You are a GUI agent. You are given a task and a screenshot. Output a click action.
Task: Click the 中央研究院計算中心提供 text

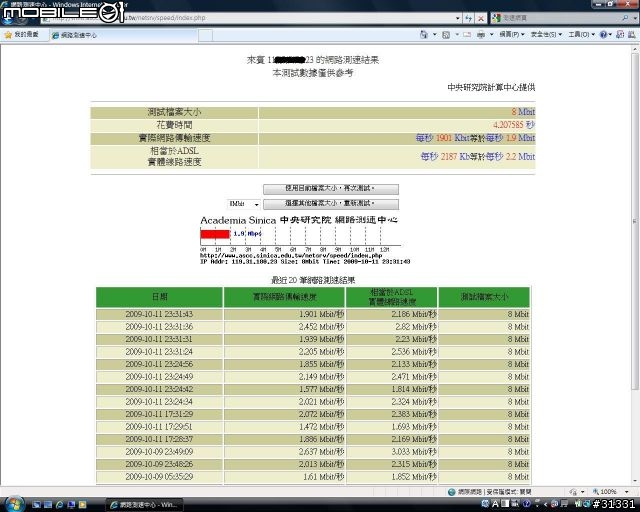coord(491,87)
